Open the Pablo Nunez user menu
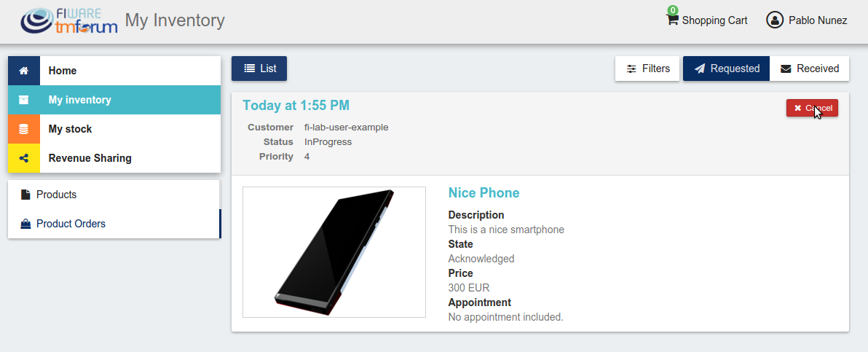868x352 pixels. coord(807,20)
